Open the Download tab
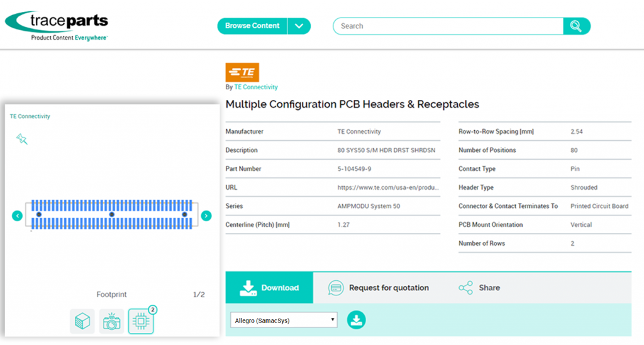Viewport: 644px width, 345px height. pos(269,288)
